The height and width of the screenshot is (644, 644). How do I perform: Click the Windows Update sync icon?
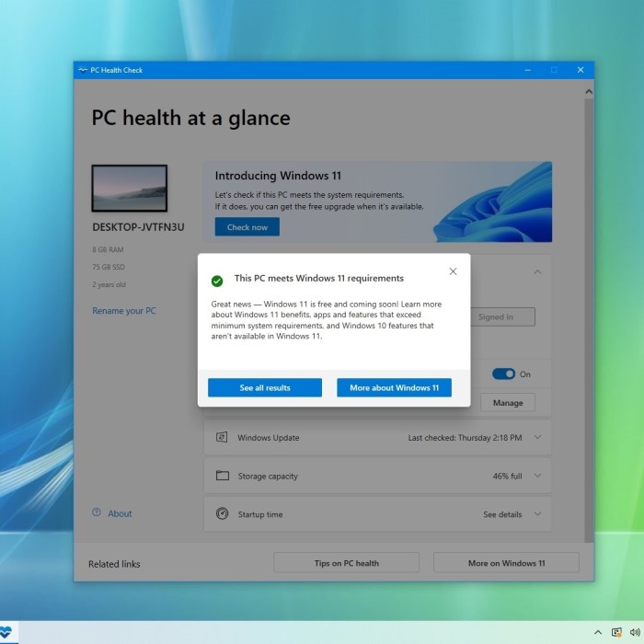(222, 437)
